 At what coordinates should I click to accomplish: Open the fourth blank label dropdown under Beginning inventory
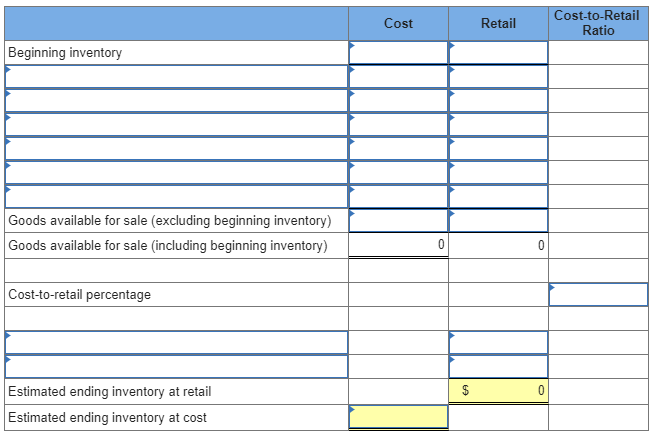point(177,149)
